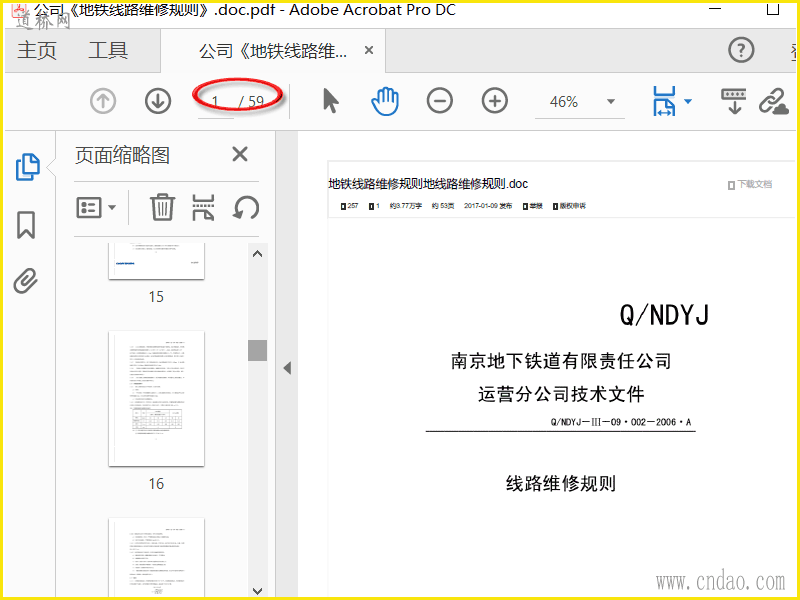Select the page 15 thumbnail
This screenshot has width=800, height=600.
pos(157,261)
